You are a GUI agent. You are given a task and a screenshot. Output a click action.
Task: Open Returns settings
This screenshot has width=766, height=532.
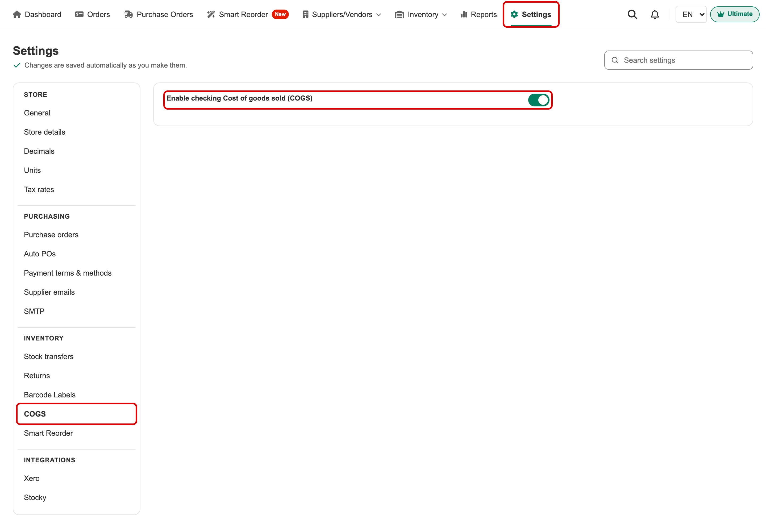tap(37, 376)
